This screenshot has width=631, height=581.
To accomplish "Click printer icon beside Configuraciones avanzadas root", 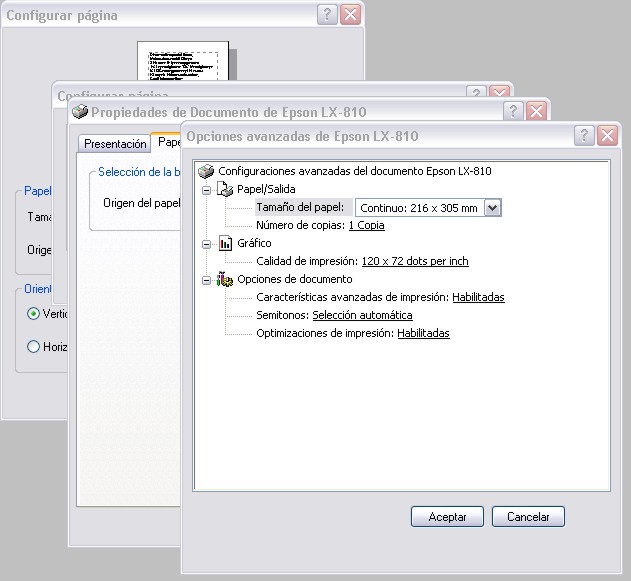I will click(x=206, y=171).
